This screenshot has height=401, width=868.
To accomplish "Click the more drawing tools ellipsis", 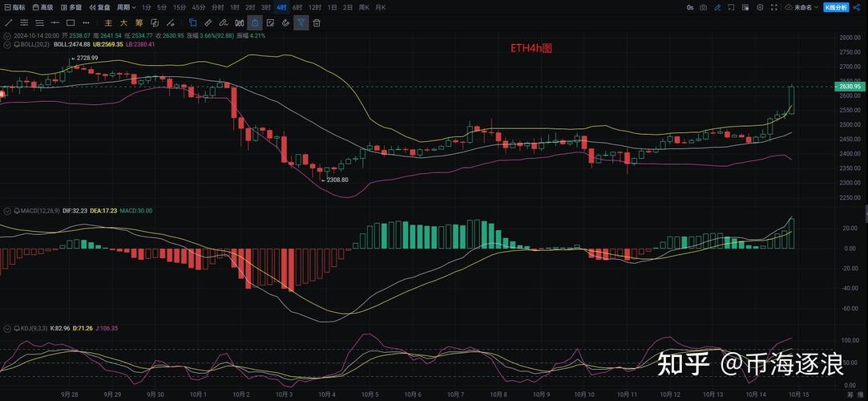I will click(x=87, y=23).
